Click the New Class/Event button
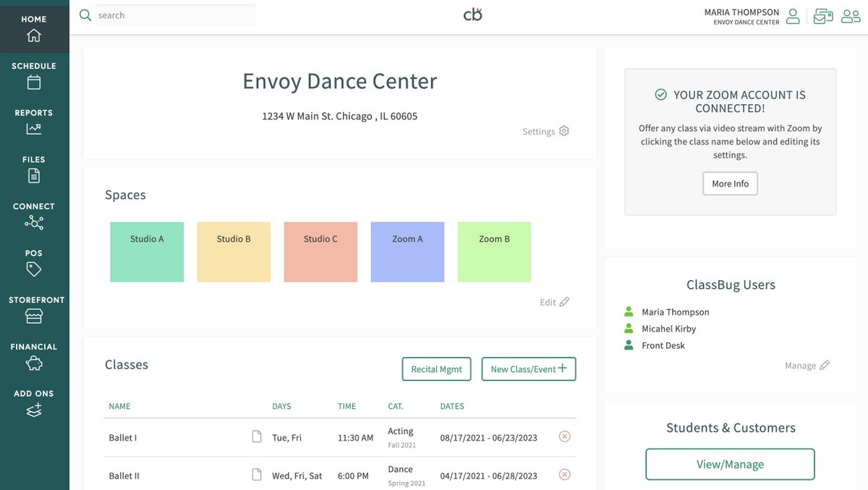The height and width of the screenshot is (490, 868). (529, 369)
